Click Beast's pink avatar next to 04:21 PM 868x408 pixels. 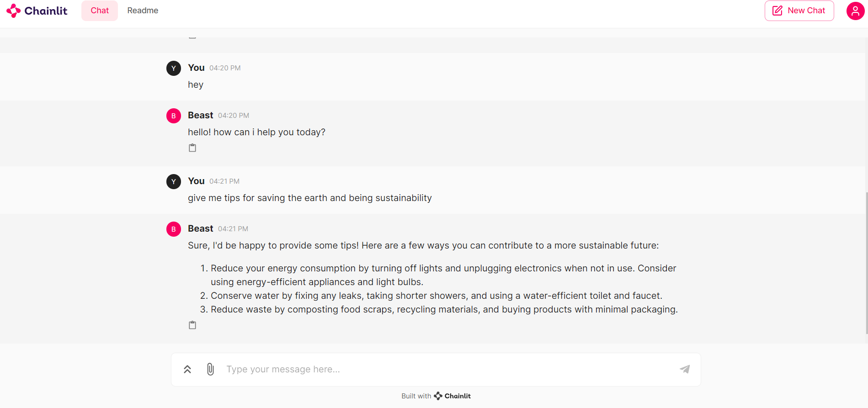(173, 229)
